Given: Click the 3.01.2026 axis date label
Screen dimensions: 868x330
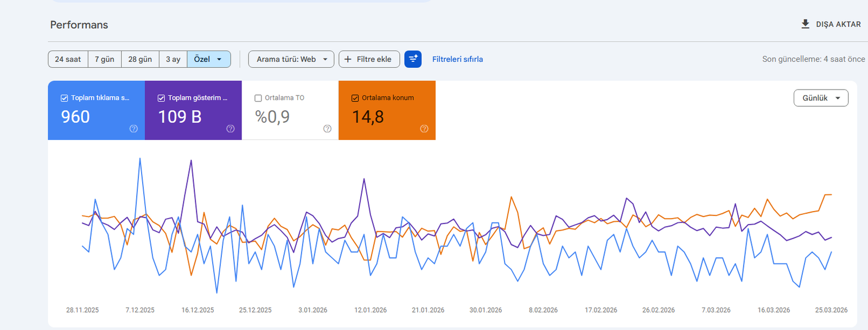Looking at the screenshot, I should point(313,310).
